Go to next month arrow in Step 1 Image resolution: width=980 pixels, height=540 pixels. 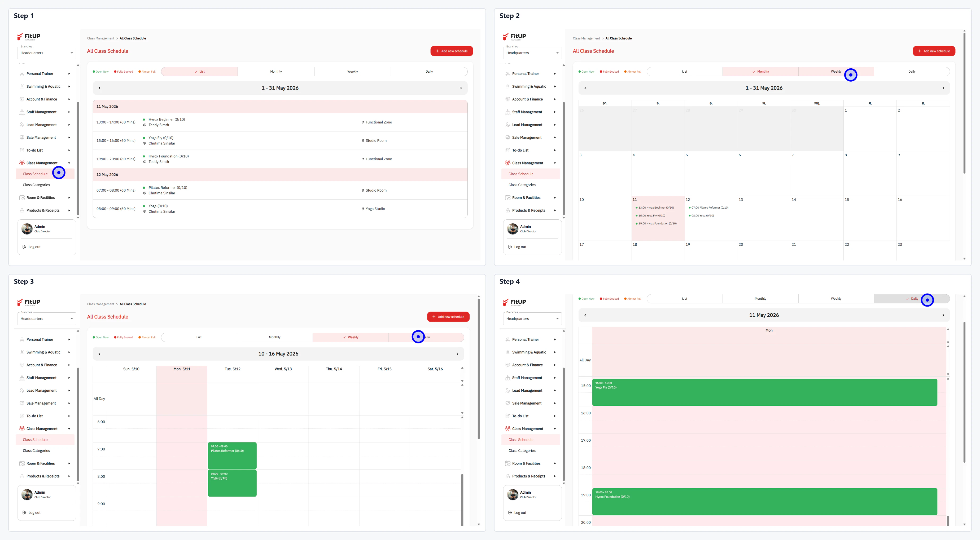461,88
